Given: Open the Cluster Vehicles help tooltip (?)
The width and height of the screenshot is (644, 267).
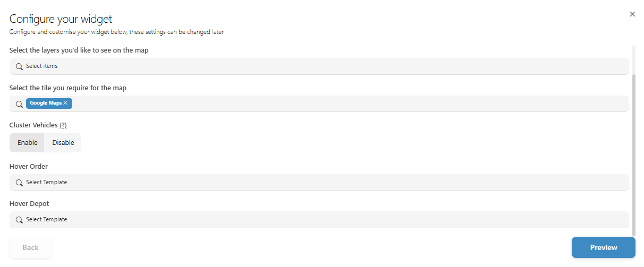Looking at the screenshot, I should (x=63, y=125).
